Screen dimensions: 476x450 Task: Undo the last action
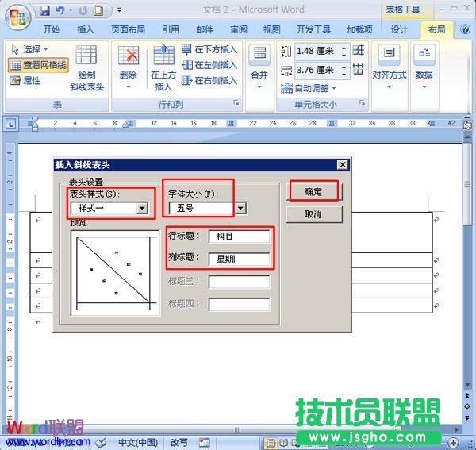pos(59,10)
